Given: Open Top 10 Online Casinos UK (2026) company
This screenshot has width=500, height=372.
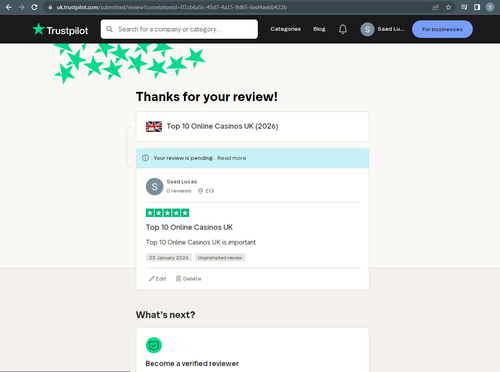Looking at the screenshot, I should click(222, 126).
